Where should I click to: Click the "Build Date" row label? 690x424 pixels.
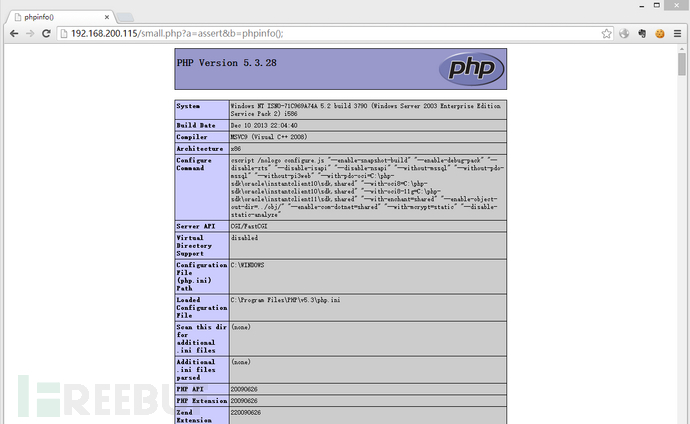[x=196, y=125]
